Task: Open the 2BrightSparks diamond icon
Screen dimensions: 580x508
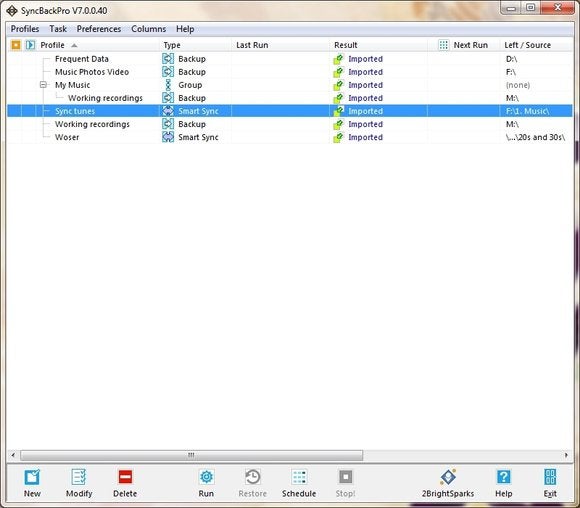Action: (448, 477)
